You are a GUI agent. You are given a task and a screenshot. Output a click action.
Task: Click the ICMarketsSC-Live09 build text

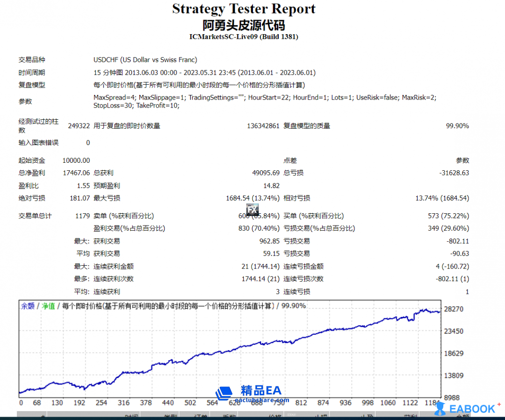coord(244,36)
